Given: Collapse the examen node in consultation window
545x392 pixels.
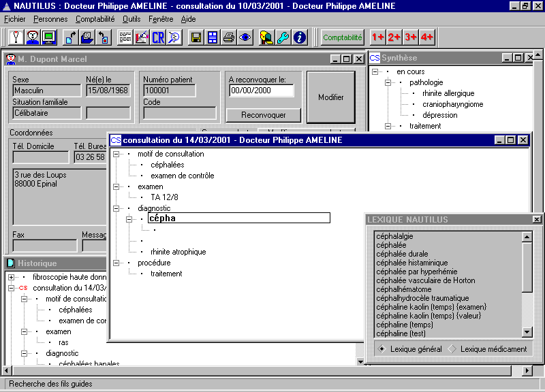Looking at the screenshot, I should pyautogui.click(x=116, y=186).
